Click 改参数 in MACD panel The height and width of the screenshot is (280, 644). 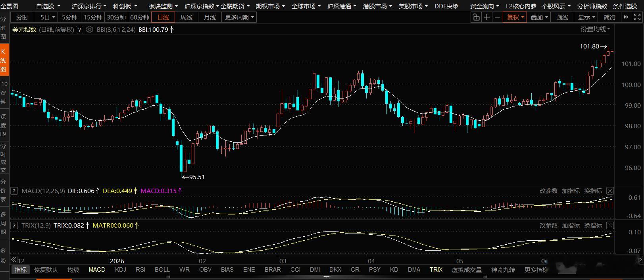pos(548,191)
